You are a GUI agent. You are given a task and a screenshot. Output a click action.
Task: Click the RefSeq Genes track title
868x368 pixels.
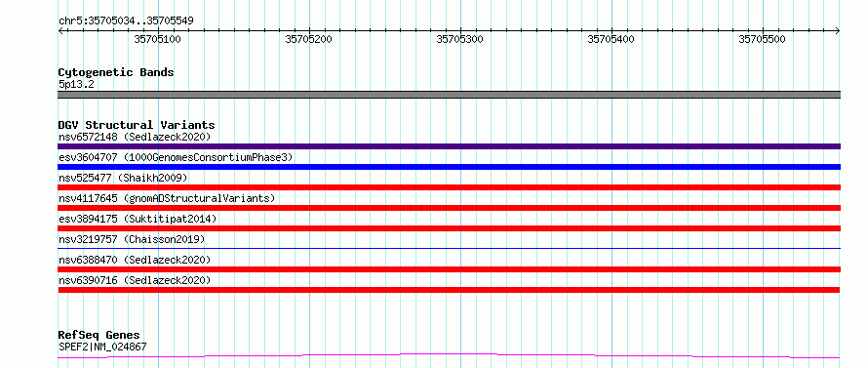[99, 336]
